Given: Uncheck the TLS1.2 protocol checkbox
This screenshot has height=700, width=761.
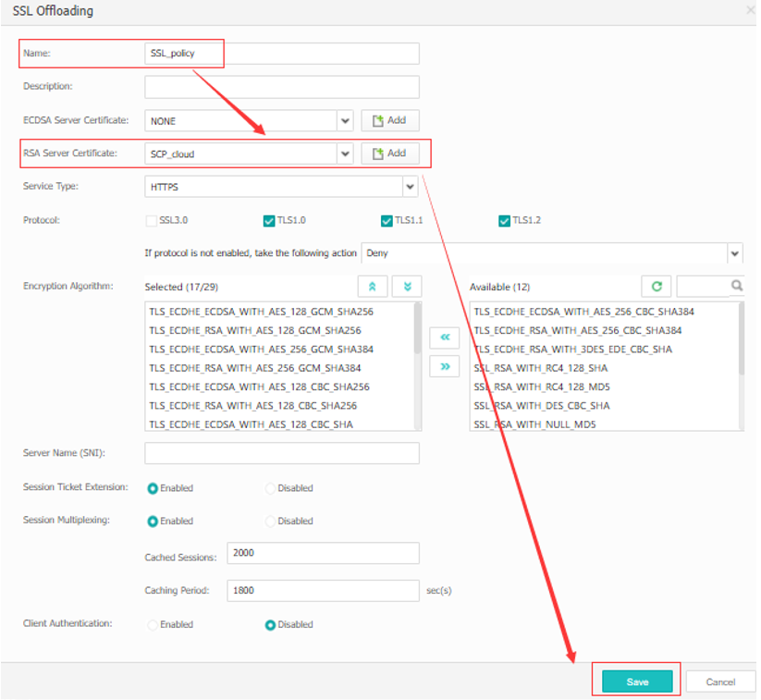Looking at the screenshot, I should (504, 221).
